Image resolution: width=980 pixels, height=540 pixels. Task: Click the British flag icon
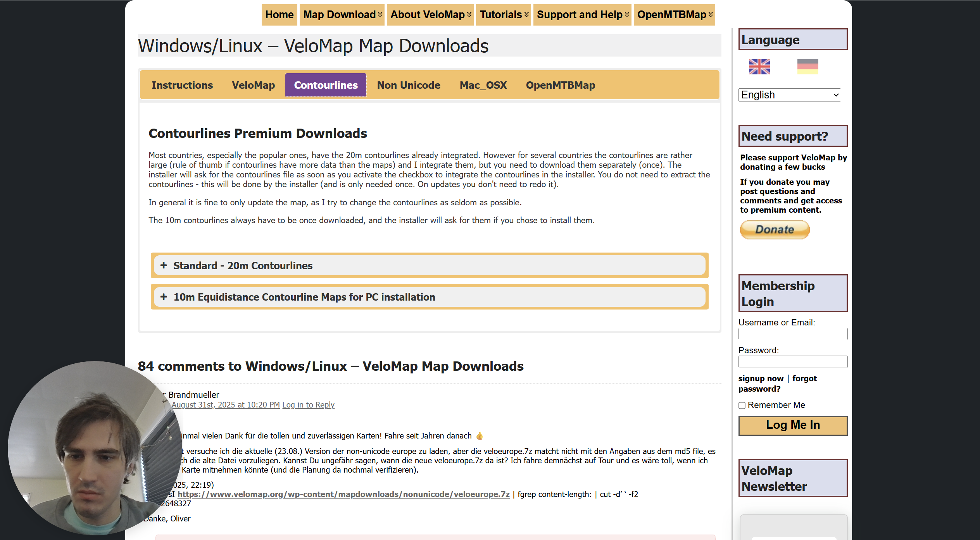coord(759,67)
